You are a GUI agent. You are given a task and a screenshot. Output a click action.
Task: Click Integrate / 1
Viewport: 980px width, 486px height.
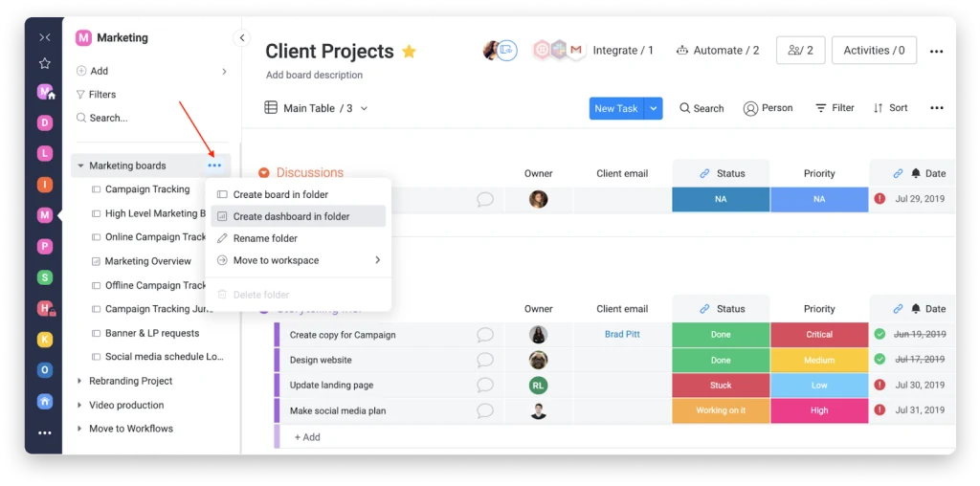click(x=622, y=51)
